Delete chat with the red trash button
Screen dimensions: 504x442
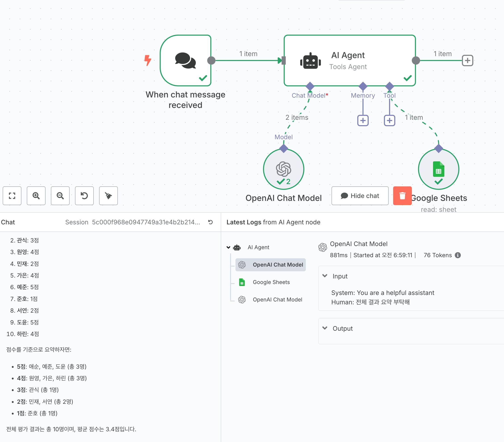click(x=402, y=196)
